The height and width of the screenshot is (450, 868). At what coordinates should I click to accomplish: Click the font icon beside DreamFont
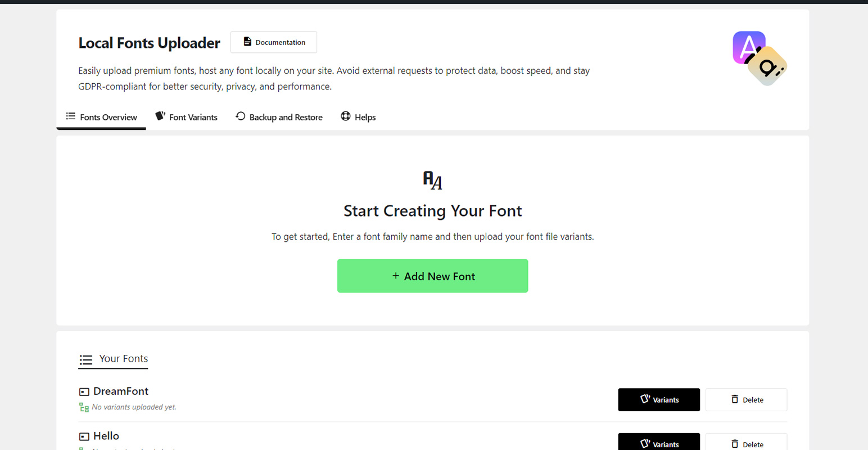(x=84, y=392)
